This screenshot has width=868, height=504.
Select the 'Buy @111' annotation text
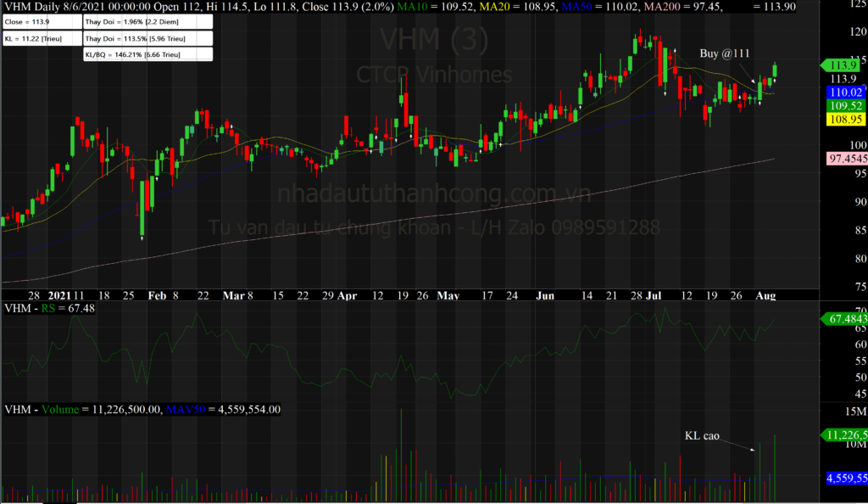724,53
